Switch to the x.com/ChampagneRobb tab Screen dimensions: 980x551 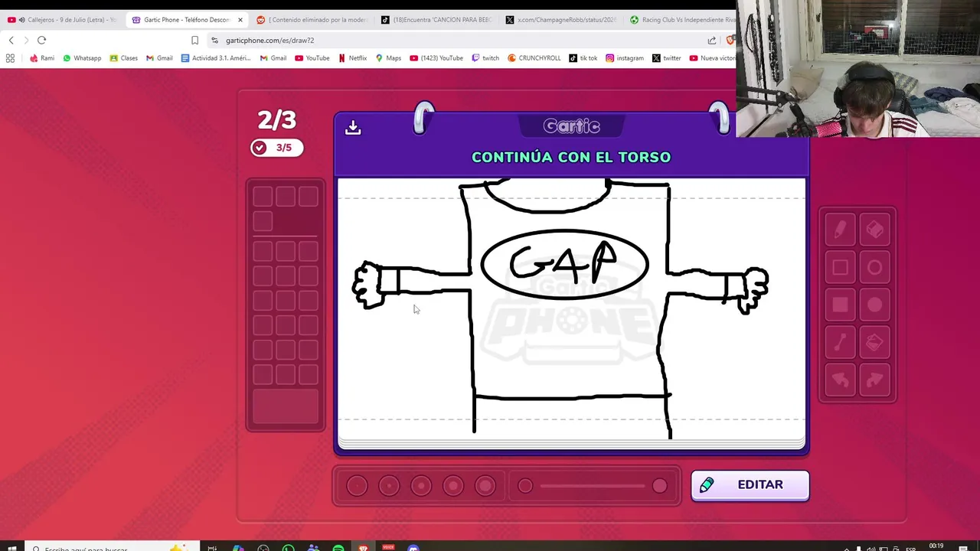[x=560, y=19]
